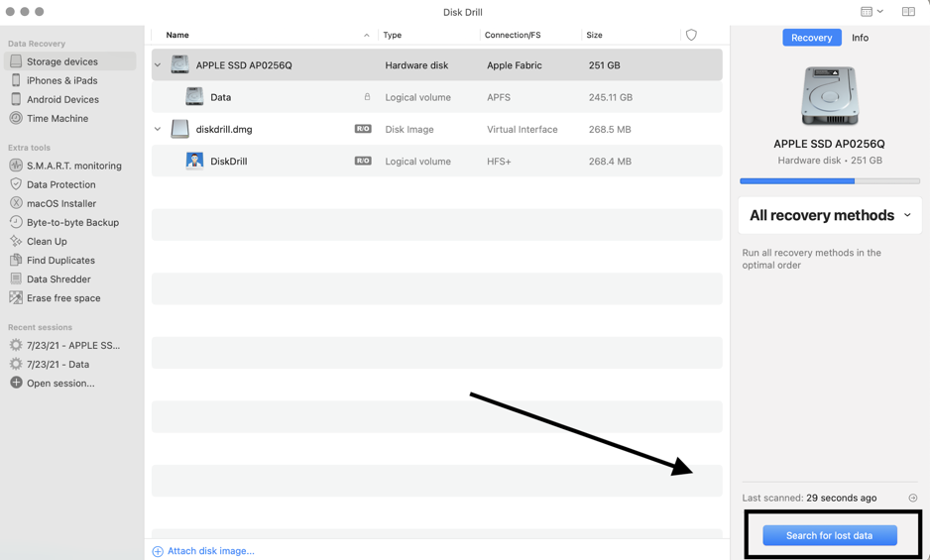Click the 268.5 MB size cell
Viewport: 930px width, 560px height.
610,129
